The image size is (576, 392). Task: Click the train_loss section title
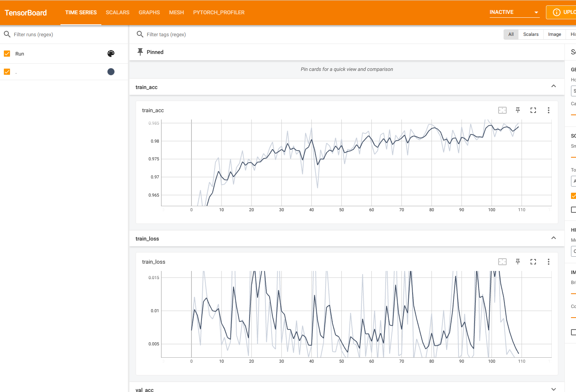pyautogui.click(x=147, y=239)
